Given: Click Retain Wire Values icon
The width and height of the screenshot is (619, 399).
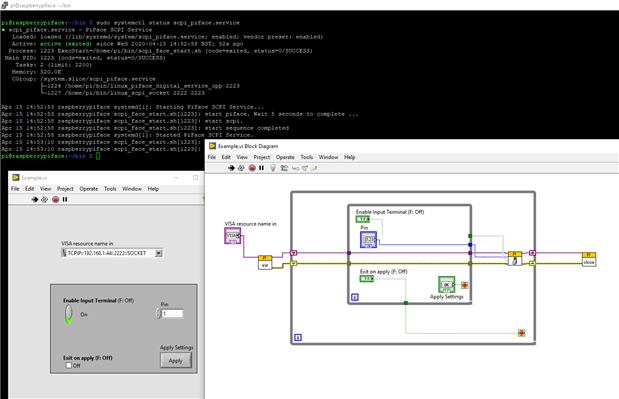Looking at the screenshot, I should 284,168.
